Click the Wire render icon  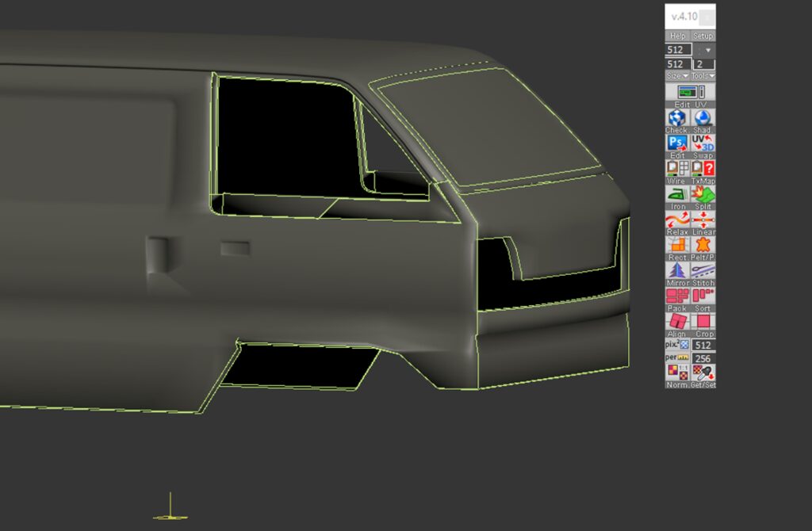click(x=677, y=168)
